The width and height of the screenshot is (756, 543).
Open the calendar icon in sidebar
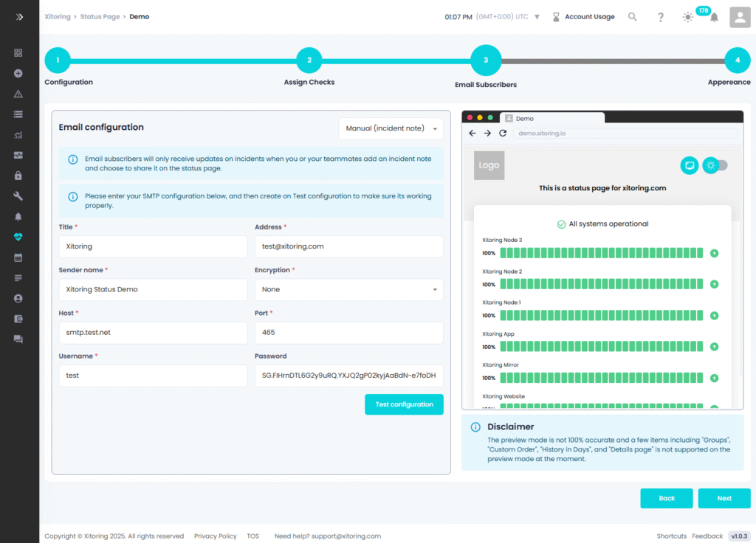pos(18,257)
